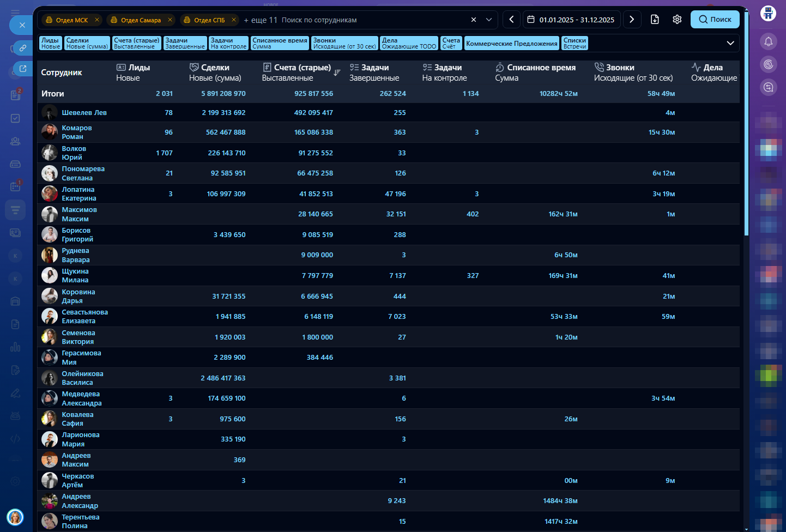The image size is (786, 532).
Task: Click the open in new window icon
Action: pos(23,69)
